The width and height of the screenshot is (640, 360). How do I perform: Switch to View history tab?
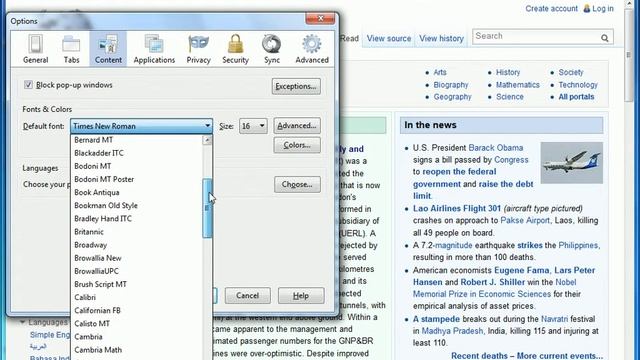(441, 38)
